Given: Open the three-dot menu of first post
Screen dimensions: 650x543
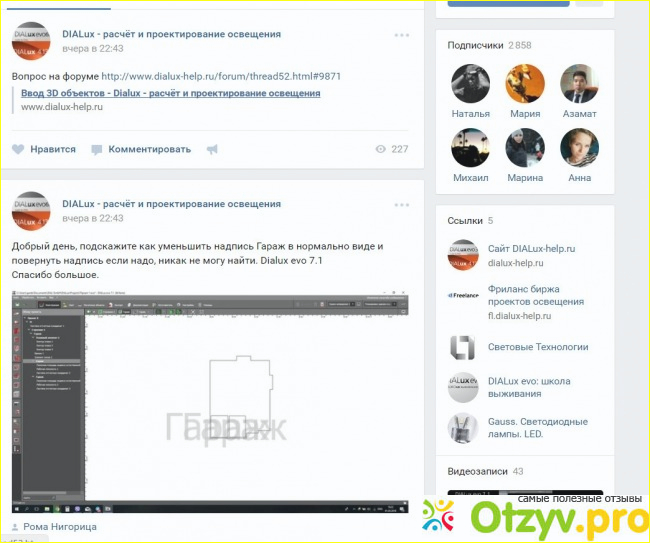Looking at the screenshot, I should click(x=401, y=35).
